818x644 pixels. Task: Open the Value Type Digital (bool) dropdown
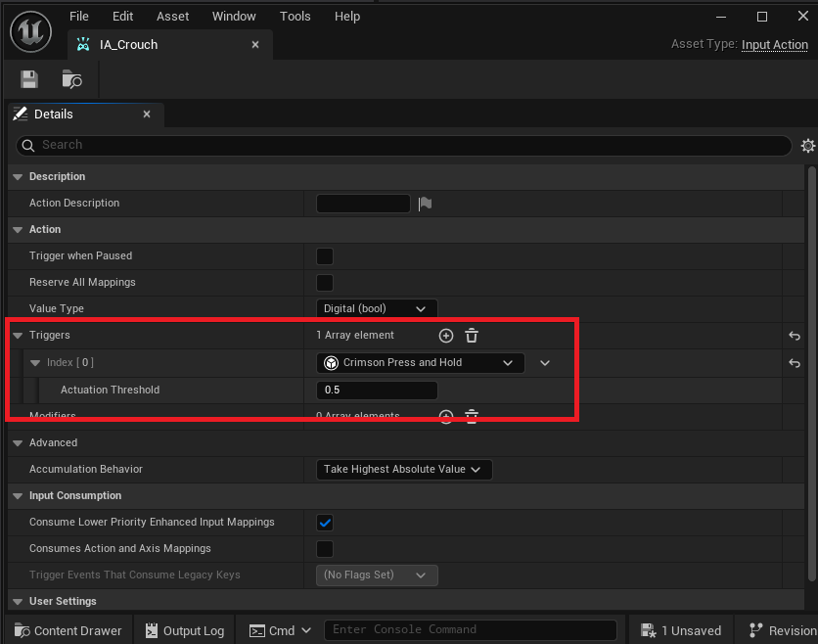(x=377, y=308)
